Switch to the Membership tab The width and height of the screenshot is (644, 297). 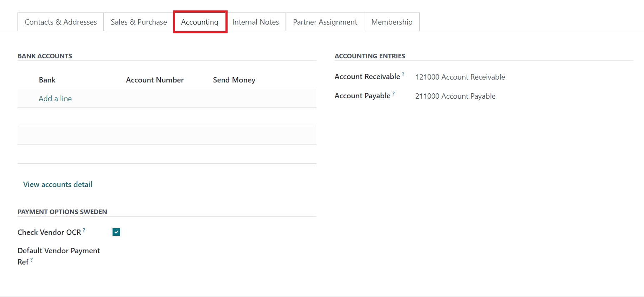(392, 22)
